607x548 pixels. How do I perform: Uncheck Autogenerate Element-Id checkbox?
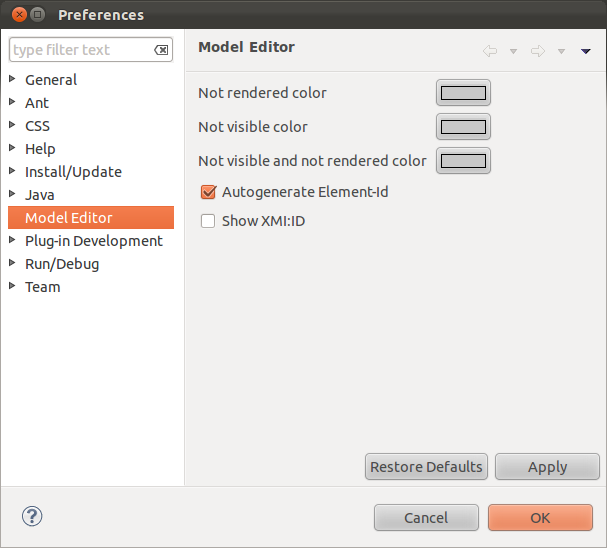208,192
